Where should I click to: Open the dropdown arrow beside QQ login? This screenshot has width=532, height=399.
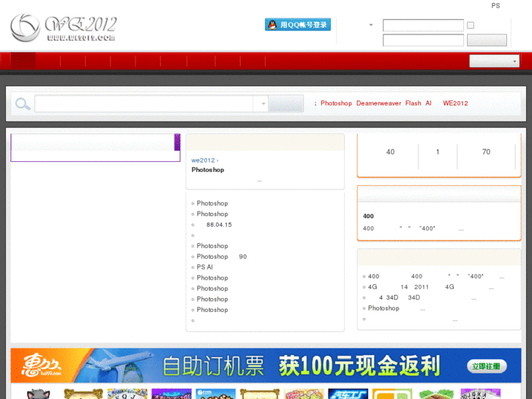(371, 25)
